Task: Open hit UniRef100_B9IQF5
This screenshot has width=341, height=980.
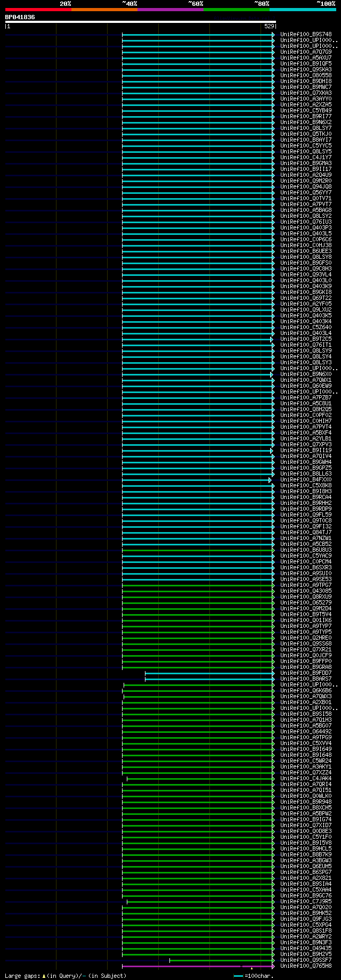Action: [x=306, y=64]
